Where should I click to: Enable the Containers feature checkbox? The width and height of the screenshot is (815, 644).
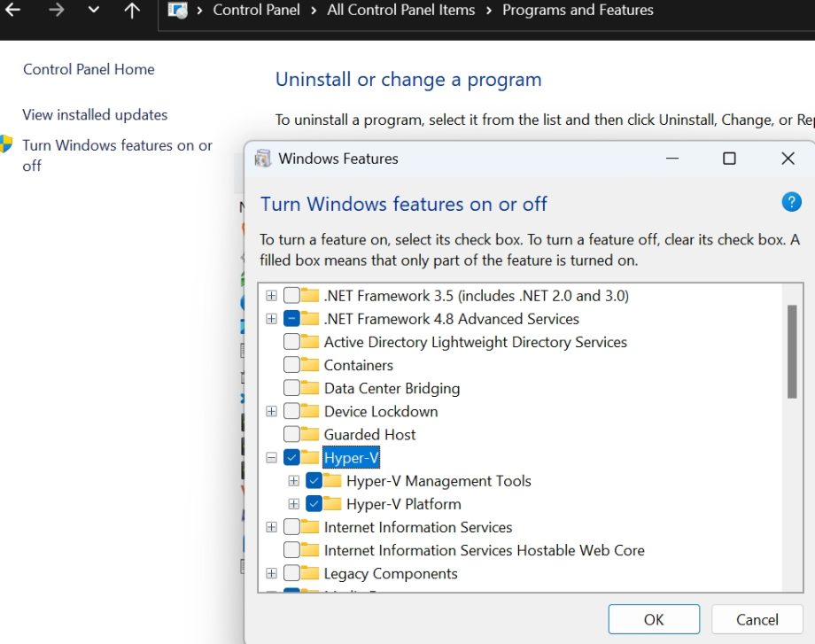point(291,365)
